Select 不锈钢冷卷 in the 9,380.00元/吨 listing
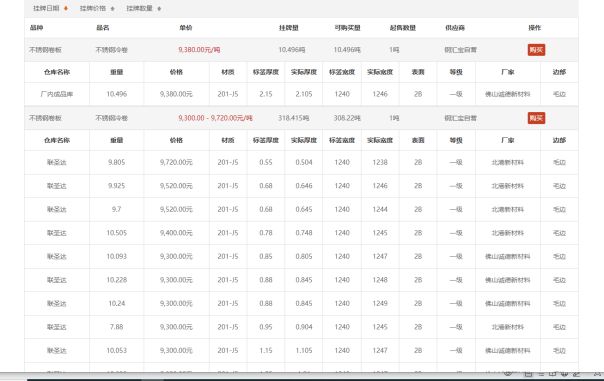This screenshot has height=381, width=604. click(111, 50)
